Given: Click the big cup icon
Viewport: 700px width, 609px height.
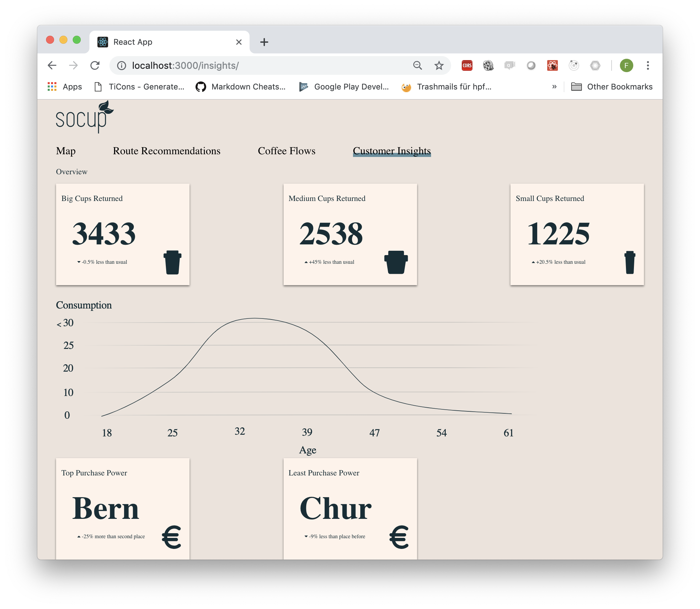Looking at the screenshot, I should click(172, 262).
